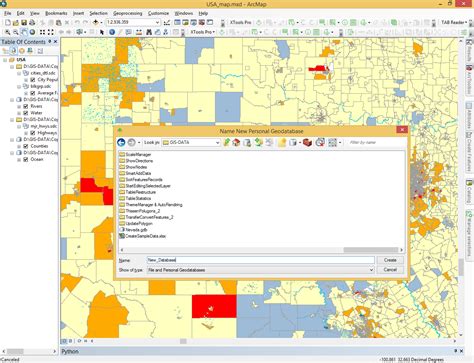This screenshot has height=363, width=474.
Task: Click the Save map document icon
Action: point(24,23)
